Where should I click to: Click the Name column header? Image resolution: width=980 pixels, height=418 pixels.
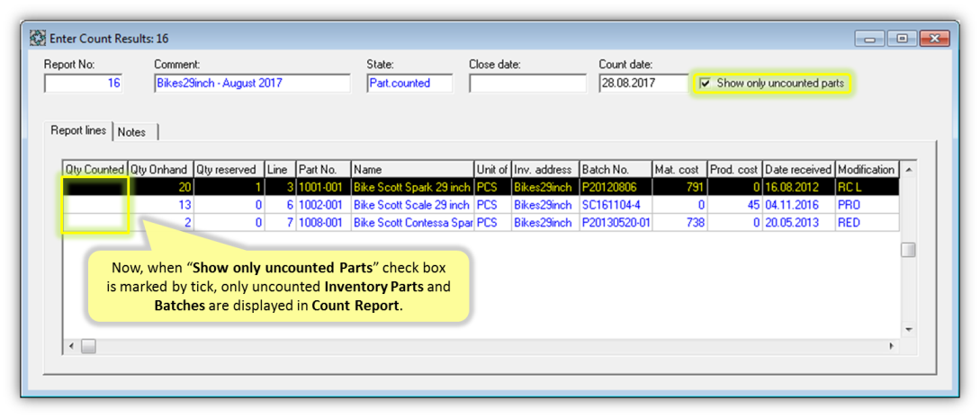click(412, 169)
